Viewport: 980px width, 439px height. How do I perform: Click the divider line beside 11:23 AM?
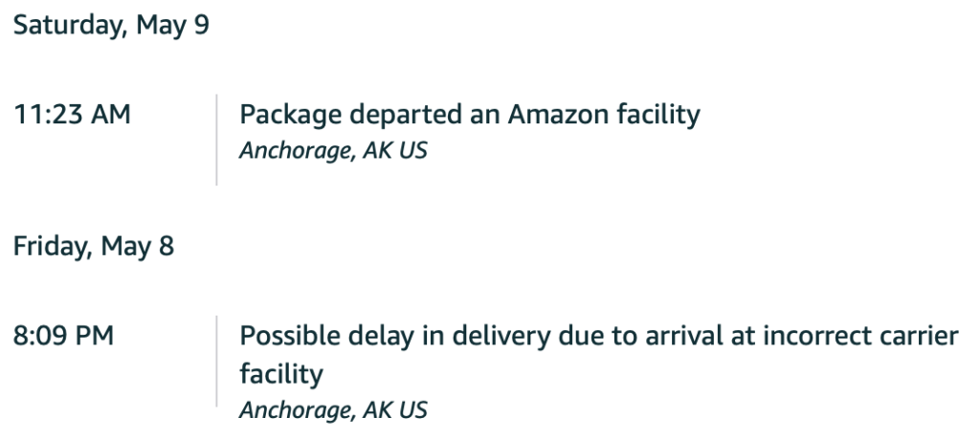pos(217,140)
